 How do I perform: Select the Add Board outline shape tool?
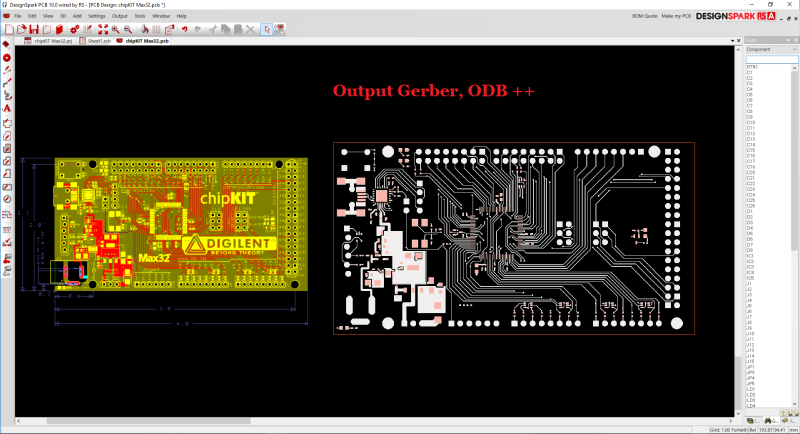[x=7, y=123]
